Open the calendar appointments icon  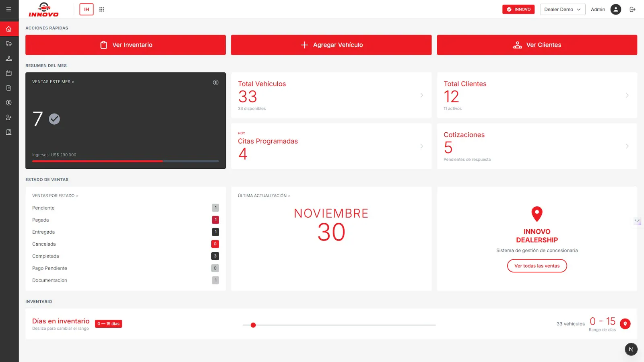click(x=9, y=73)
